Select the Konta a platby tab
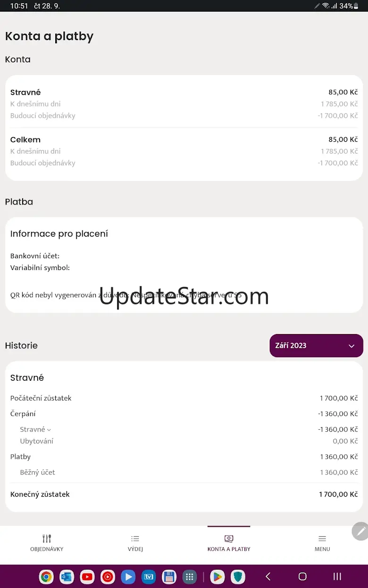This screenshot has height=588, width=368. (x=229, y=543)
